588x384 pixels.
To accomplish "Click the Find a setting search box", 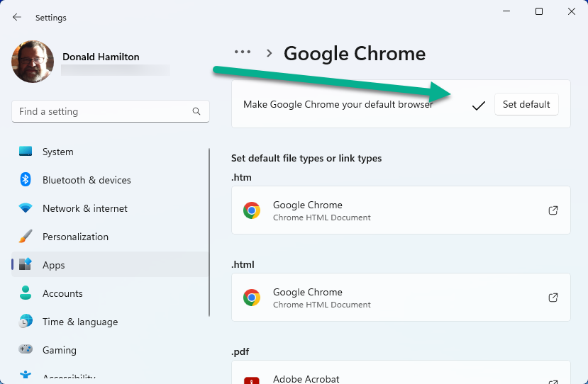I will 110,111.
